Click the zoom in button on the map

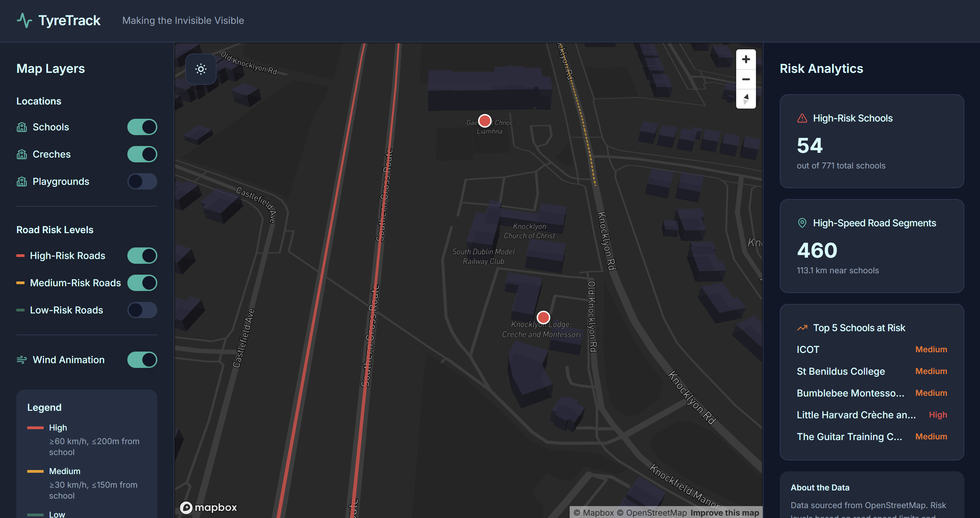746,59
